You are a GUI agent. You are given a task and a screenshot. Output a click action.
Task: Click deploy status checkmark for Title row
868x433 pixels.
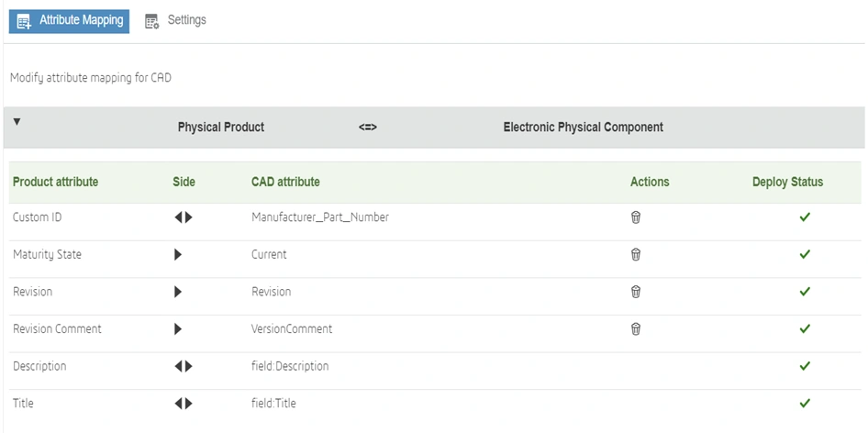tap(805, 403)
